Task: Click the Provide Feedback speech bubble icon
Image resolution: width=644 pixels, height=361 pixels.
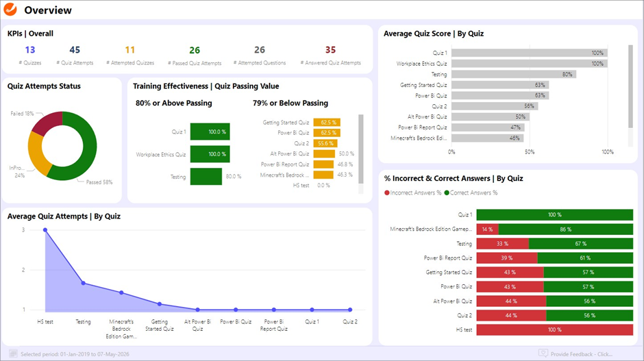Action: 543,354
